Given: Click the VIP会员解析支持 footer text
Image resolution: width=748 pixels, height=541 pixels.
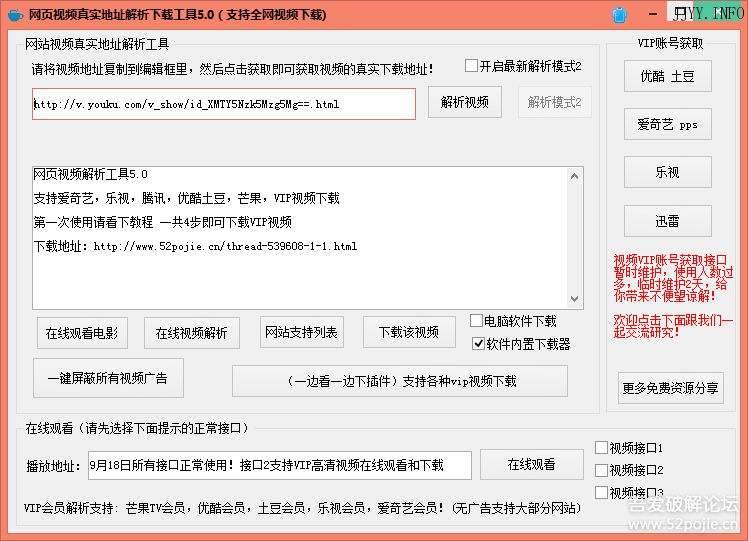Looking at the screenshot, I should [x=302, y=508].
